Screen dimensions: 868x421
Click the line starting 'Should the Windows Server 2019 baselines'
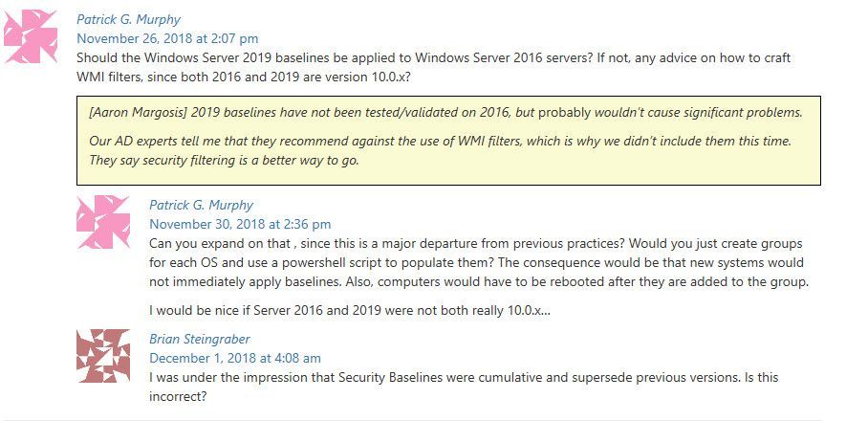coord(433,58)
